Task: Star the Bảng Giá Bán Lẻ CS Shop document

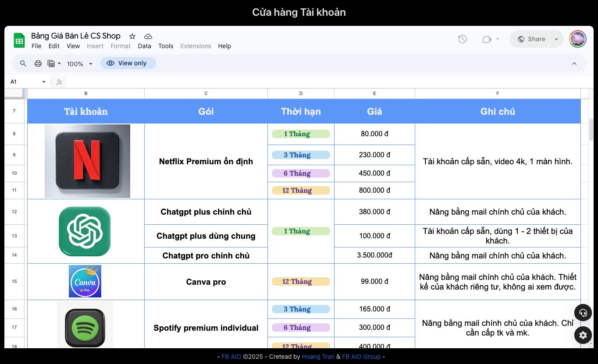Action: [132, 36]
